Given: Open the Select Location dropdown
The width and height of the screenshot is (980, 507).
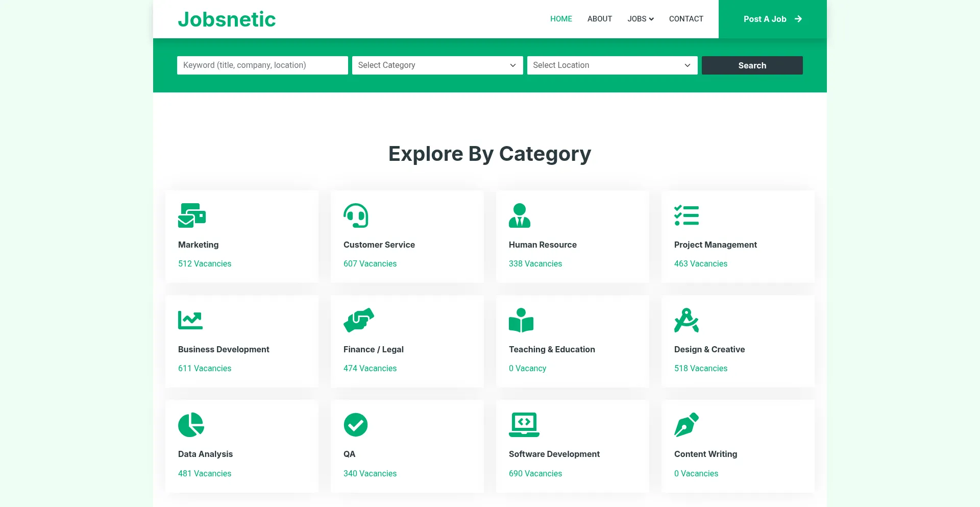Looking at the screenshot, I should click(612, 65).
